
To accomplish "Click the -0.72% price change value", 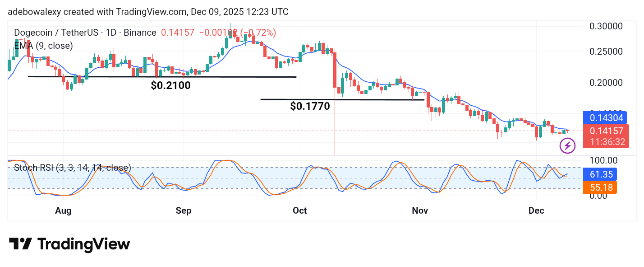I will click(259, 33).
